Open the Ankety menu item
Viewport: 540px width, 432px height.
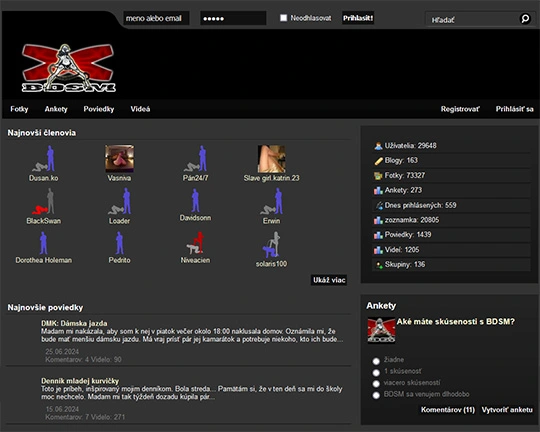pos(56,109)
